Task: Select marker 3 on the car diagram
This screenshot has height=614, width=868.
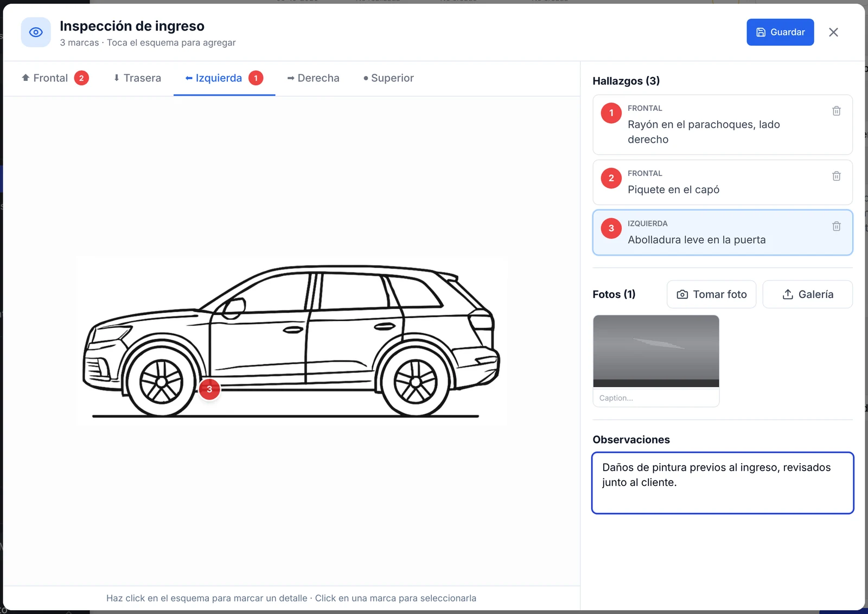Action: (x=209, y=389)
